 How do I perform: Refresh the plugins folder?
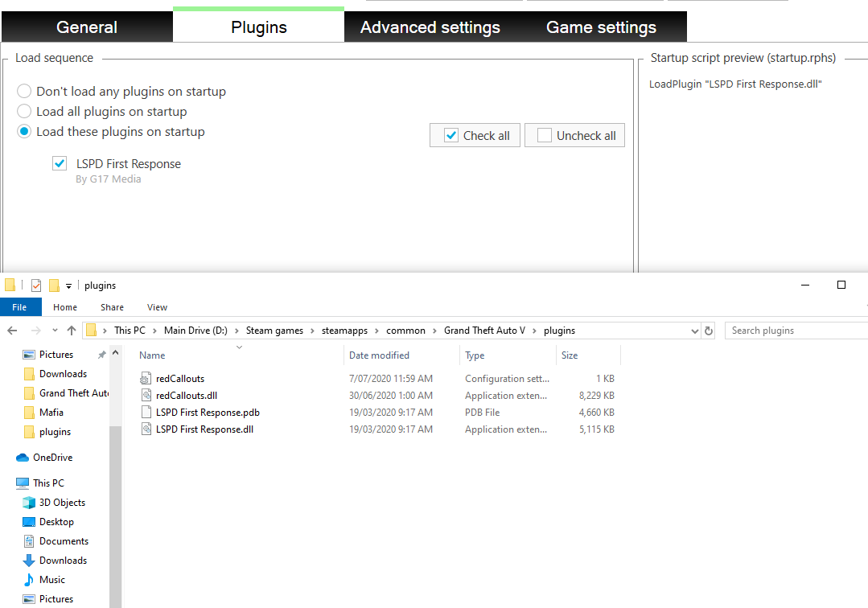[709, 331]
